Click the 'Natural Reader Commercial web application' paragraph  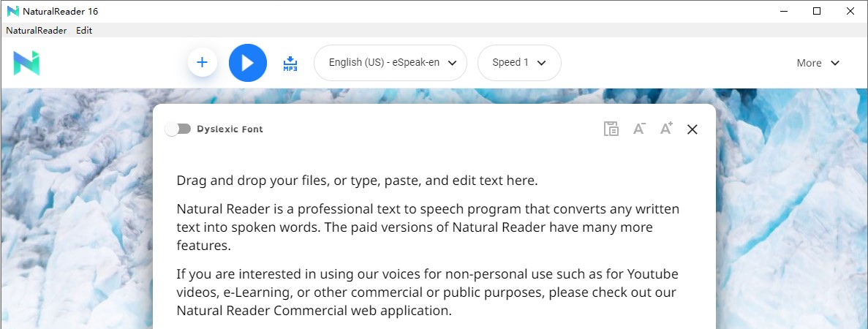tap(427, 292)
